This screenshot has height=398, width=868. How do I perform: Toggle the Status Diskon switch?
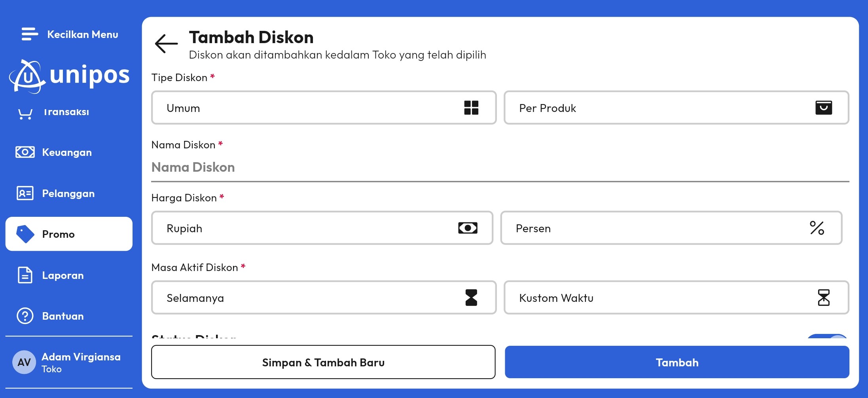(x=828, y=336)
